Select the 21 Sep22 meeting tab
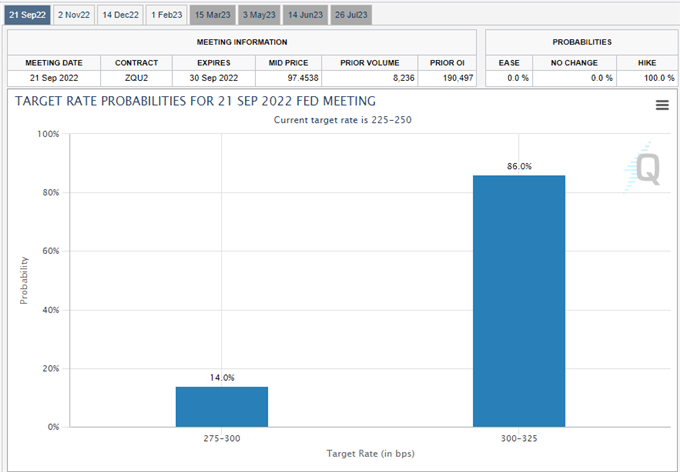The image size is (680, 472). (27, 15)
